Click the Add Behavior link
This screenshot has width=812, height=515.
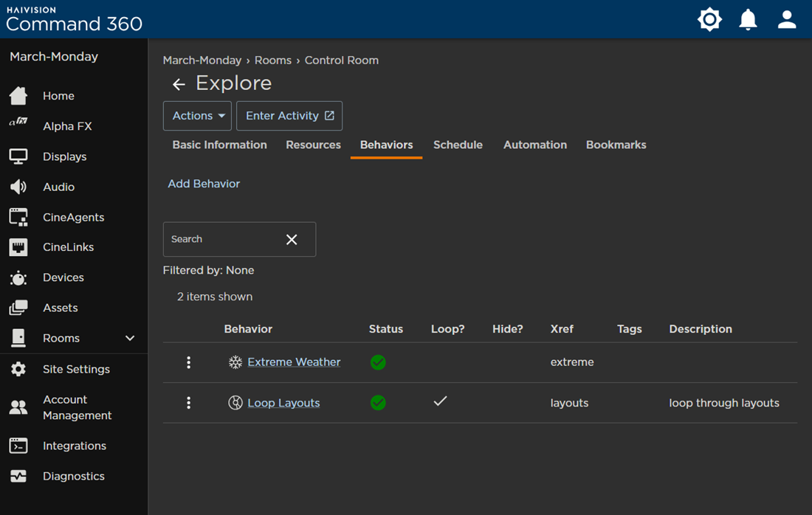point(204,184)
